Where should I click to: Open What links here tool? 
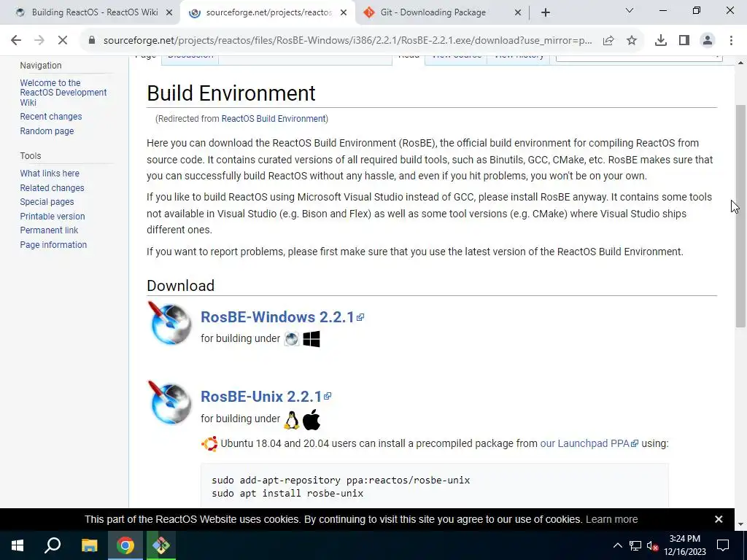[50, 174]
